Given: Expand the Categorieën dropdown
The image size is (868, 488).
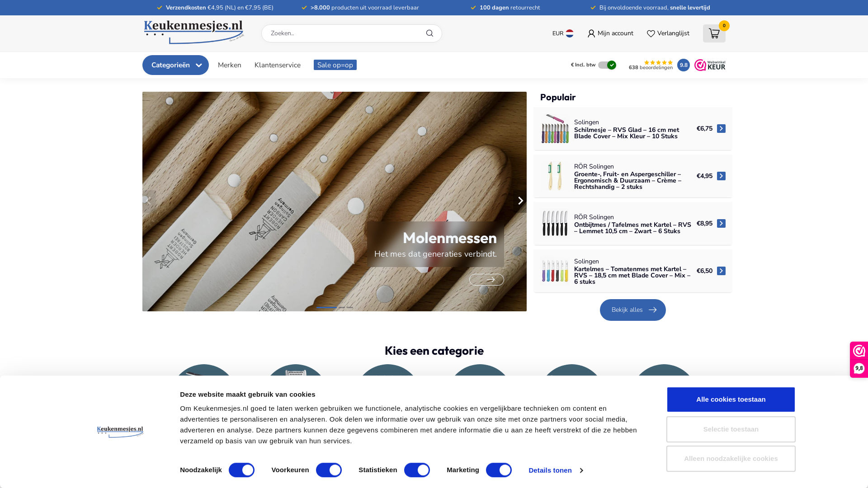Looking at the screenshot, I should pyautogui.click(x=175, y=65).
